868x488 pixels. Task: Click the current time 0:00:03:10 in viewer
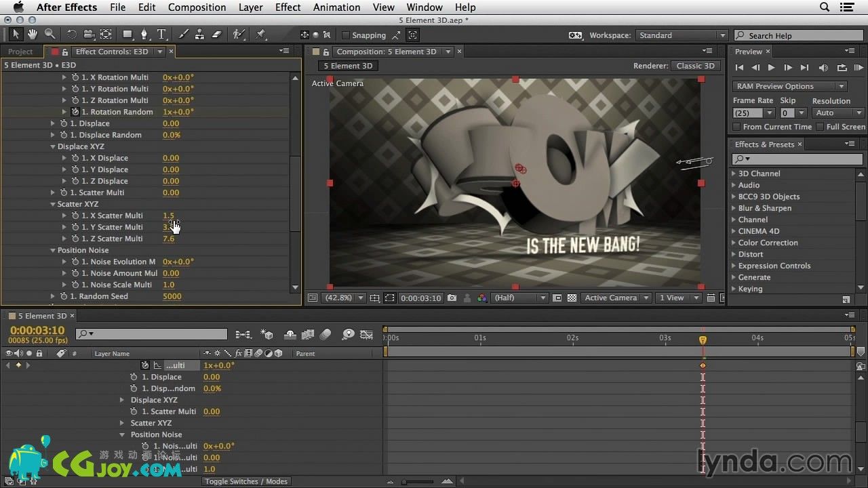pos(420,298)
